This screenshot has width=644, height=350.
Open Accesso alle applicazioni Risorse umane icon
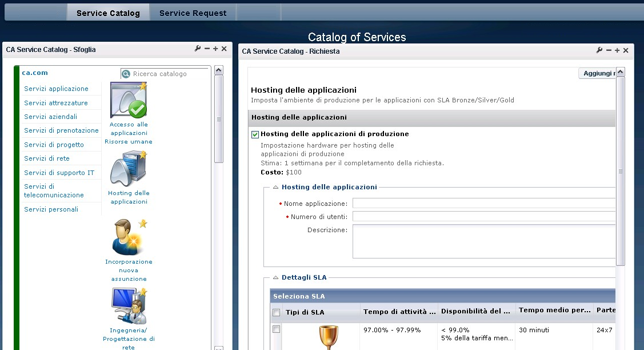coord(129,100)
